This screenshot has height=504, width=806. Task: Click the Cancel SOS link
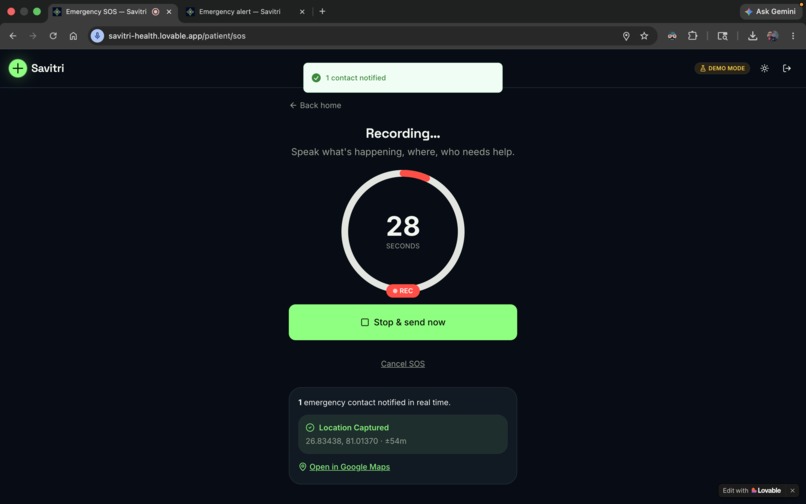pyautogui.click(x=402, y=364)
